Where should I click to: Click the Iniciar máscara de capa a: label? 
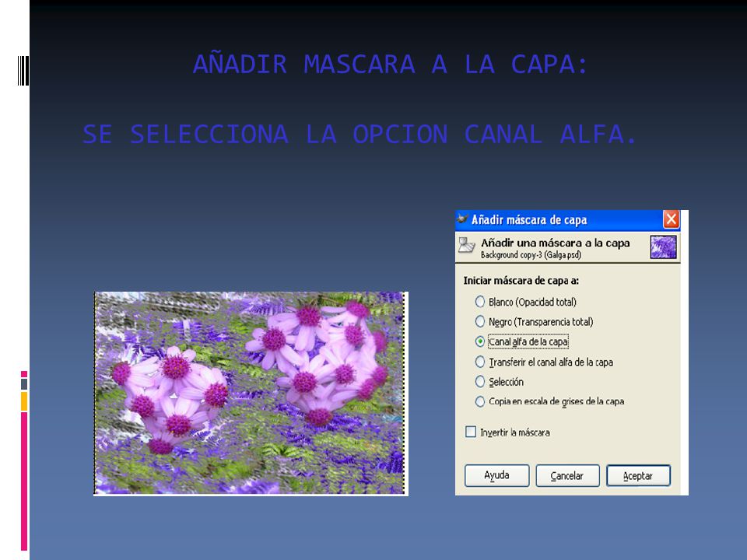tap(521, 281)
